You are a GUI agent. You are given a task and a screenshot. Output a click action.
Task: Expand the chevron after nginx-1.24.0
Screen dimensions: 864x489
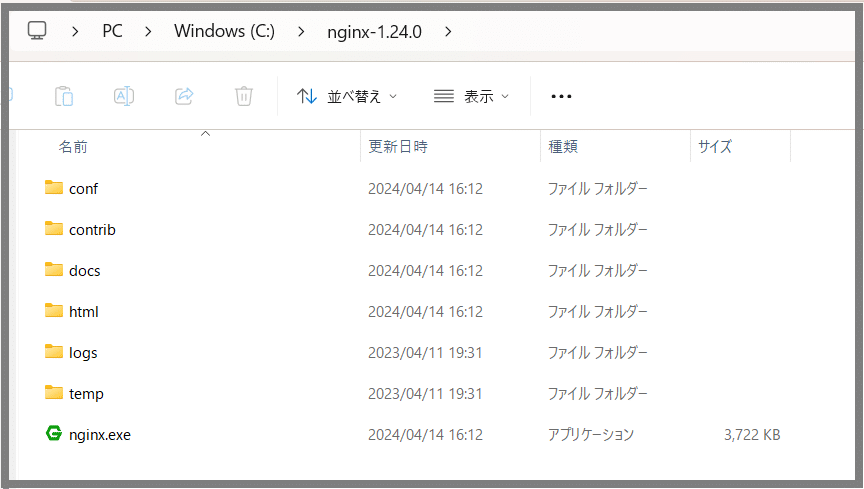click(448, 31)
